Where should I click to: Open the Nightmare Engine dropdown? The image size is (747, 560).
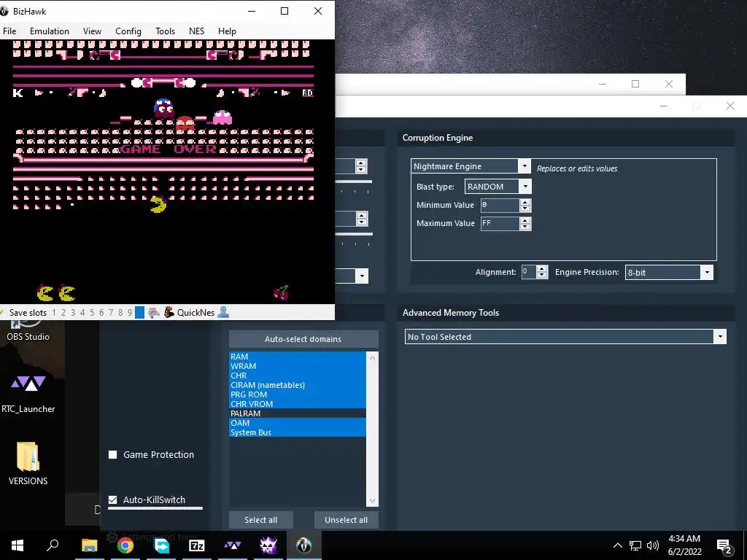coord(524,166)
